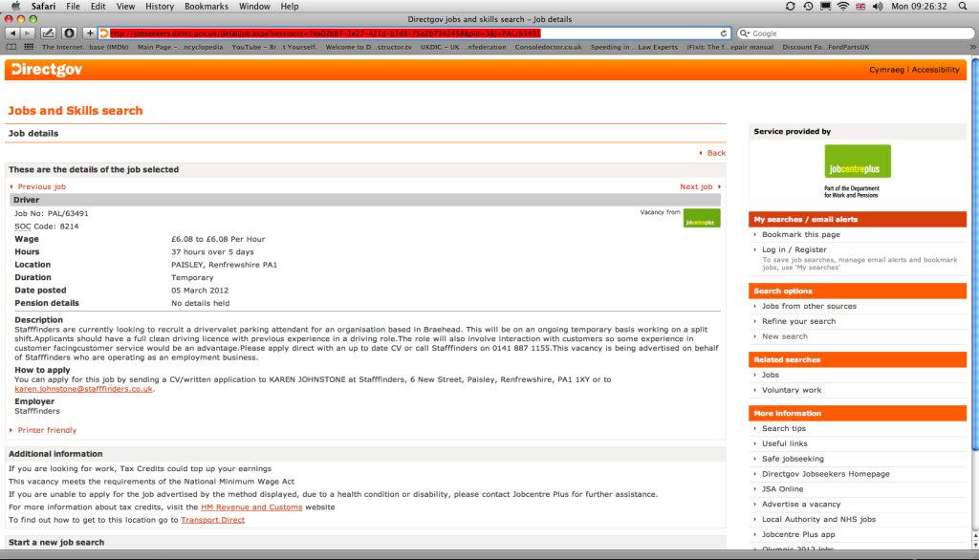979x560 pixels.
Task: Open the iFixit repair manual bookmark
Action: pyautogui.click(x=729, y=47)
